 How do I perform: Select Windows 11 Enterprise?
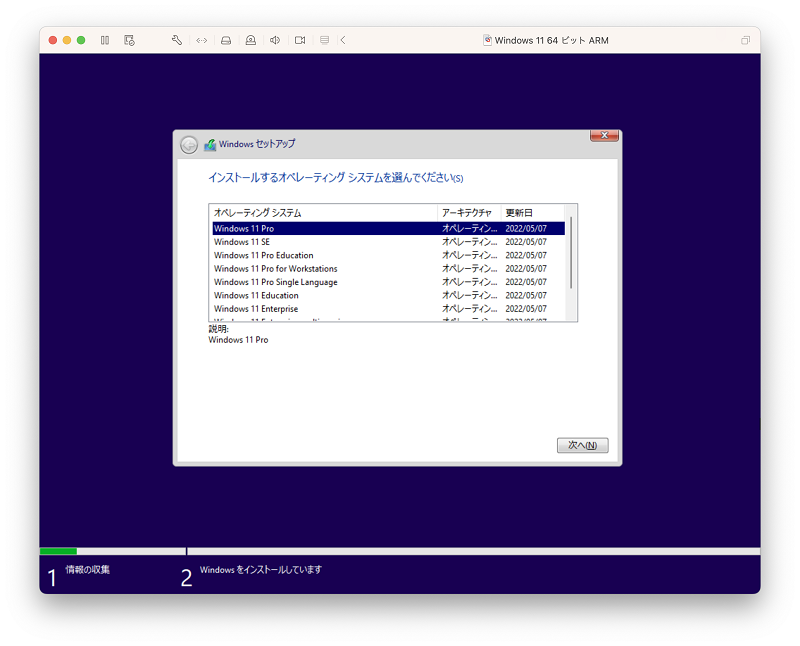click(388, 309)
